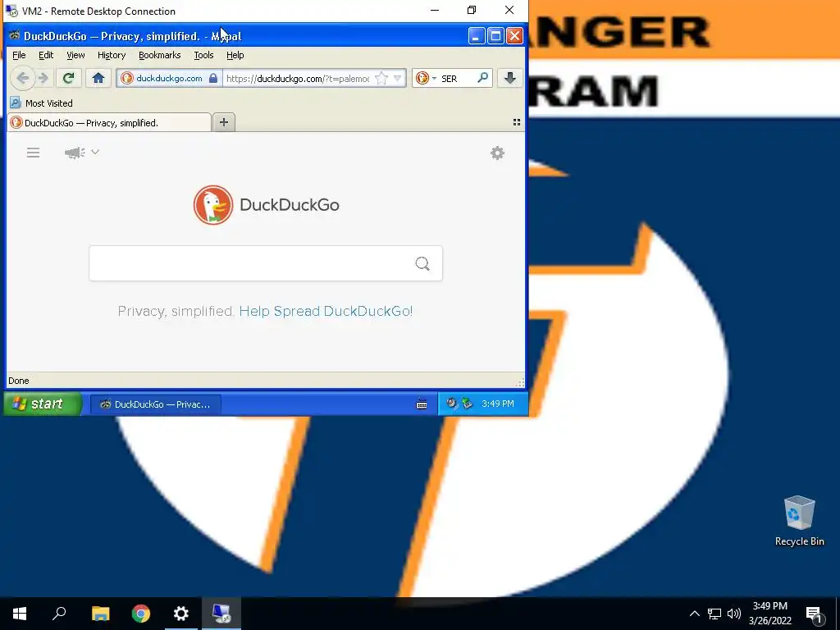Open DuckDuckGo settings gear
Viewport: 840px width, 630px height.
[498, 153]
